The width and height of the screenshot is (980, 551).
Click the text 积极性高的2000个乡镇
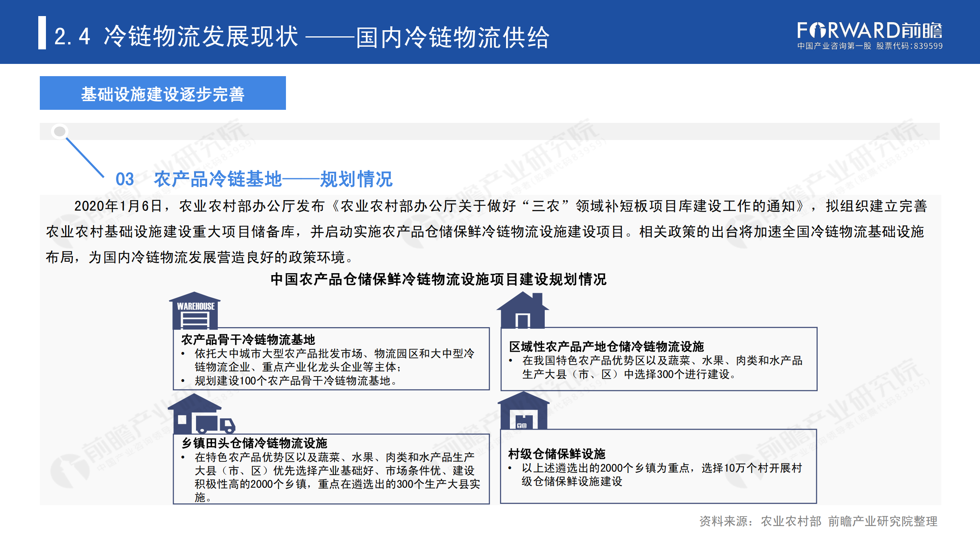tap(250, 484)
